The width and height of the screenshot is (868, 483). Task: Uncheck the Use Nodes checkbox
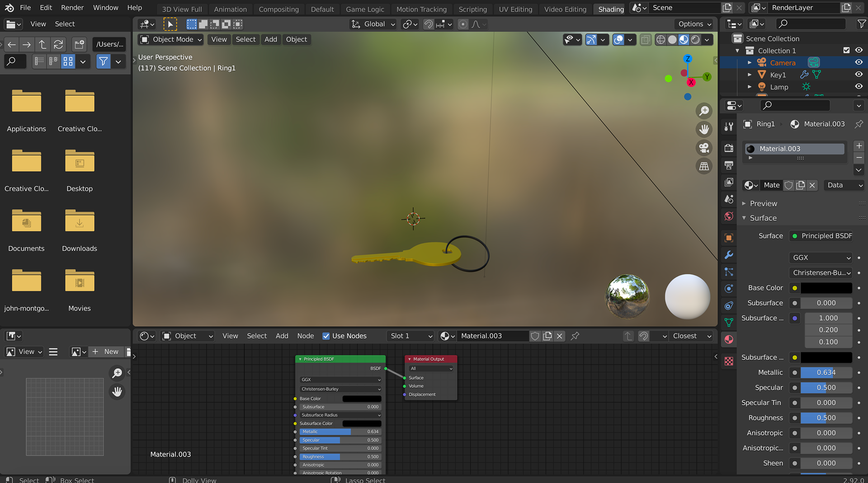326,336
